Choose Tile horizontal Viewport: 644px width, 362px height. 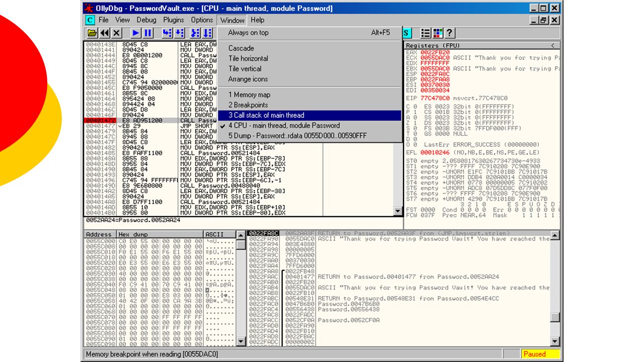[309, 58]
